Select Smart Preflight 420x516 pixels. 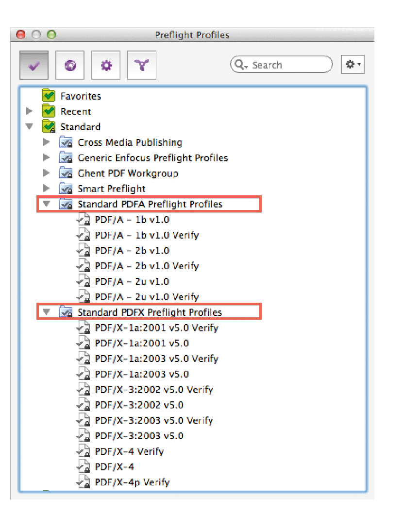(x=112, y=189)
